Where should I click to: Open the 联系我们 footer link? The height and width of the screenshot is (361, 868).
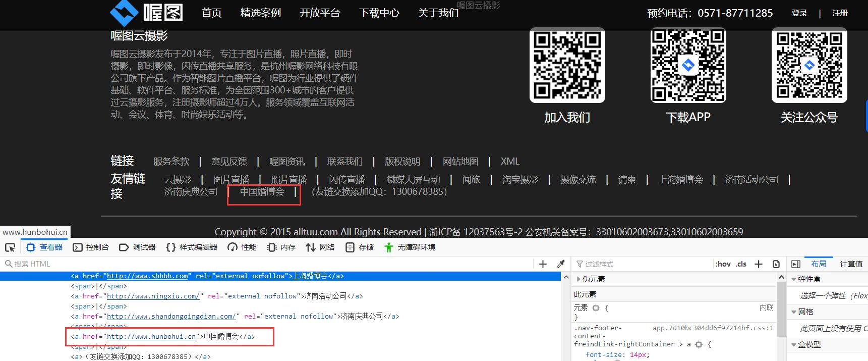(x=345, y=162)
